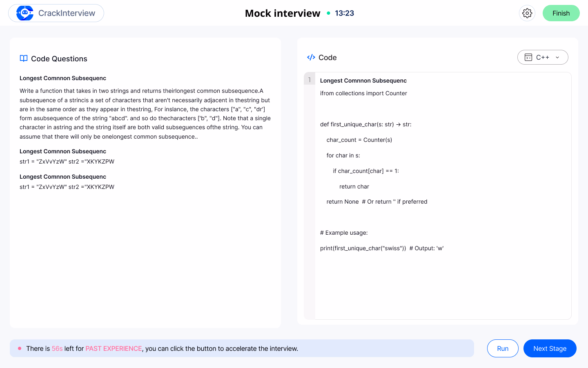Click the CrackInterview brand name
This screenshot has width=588, height=368.
point(67,13)
